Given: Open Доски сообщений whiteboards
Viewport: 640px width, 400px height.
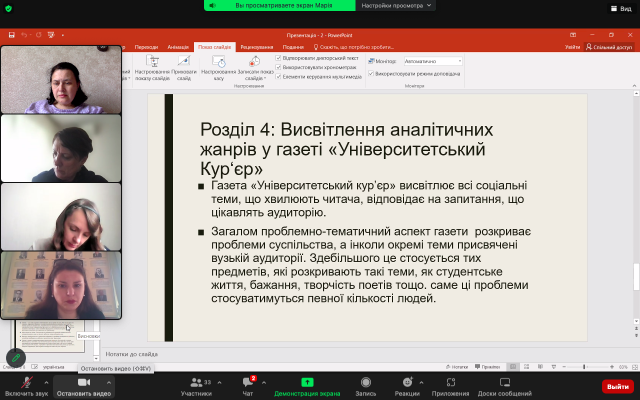Looking at the screenshot, I should coord(504,386).
